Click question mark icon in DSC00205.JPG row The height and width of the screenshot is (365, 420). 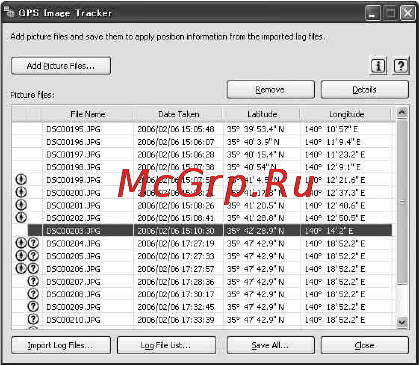[33, 256]
